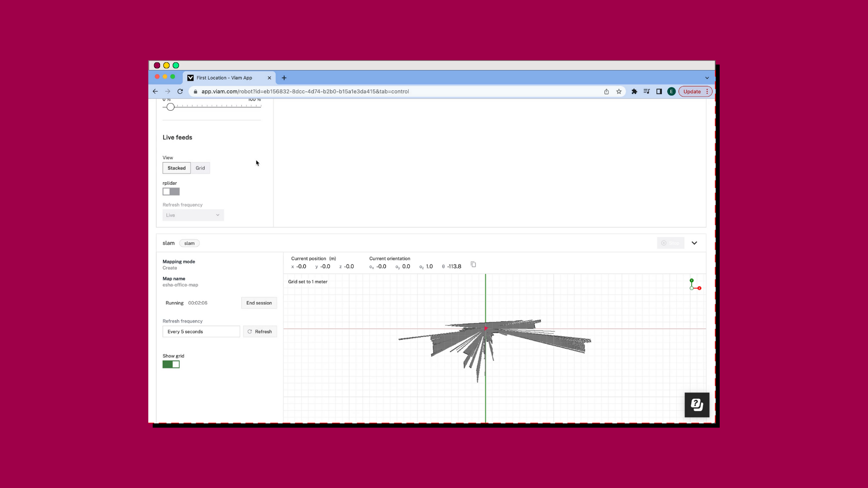Open Chrome's three-dot menu

point(708,91)
